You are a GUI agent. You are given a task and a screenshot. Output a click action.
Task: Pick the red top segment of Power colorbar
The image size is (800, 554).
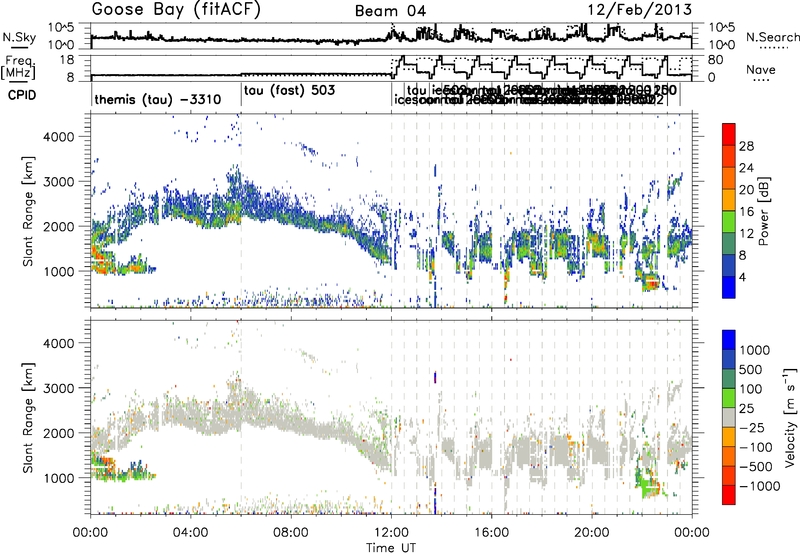click(729, 134)
